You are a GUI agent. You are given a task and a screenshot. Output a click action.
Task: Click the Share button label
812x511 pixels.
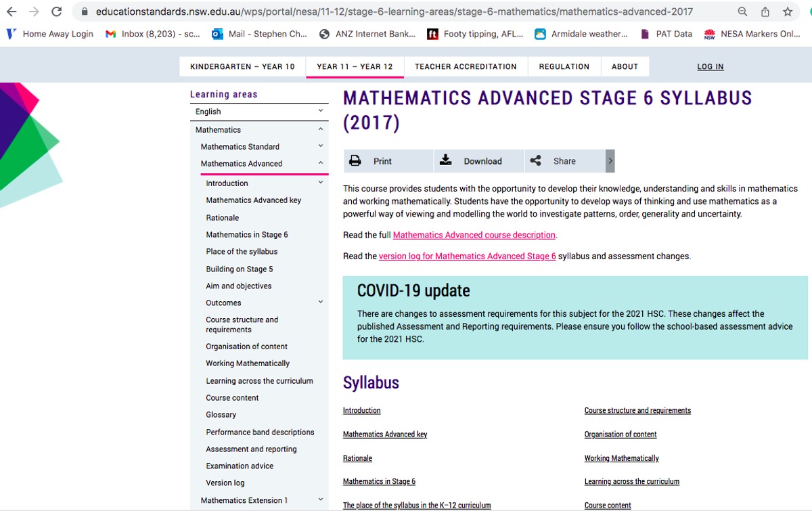[x=564, y=161]
